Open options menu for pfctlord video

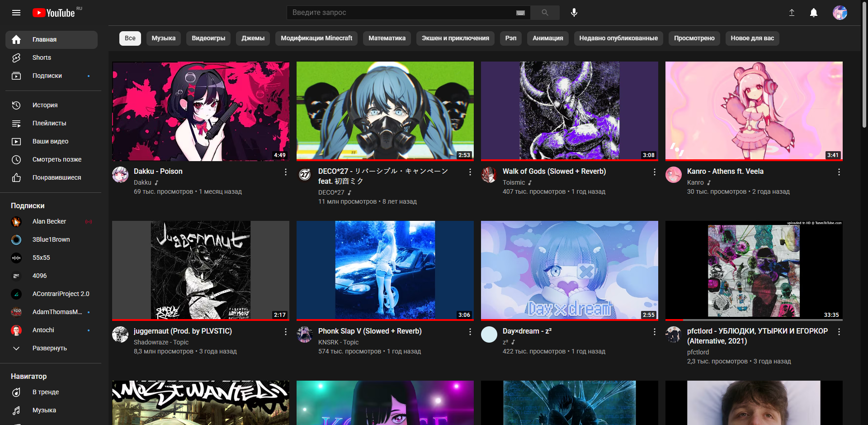(839, 332)
